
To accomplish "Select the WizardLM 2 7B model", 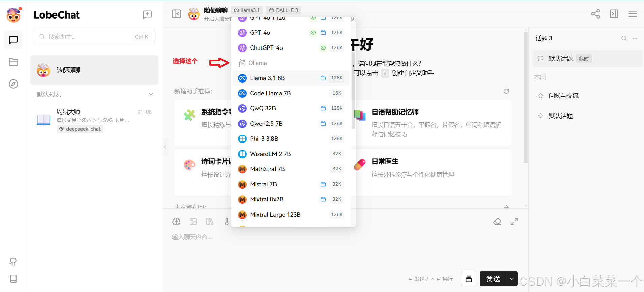I will (291, 154).
